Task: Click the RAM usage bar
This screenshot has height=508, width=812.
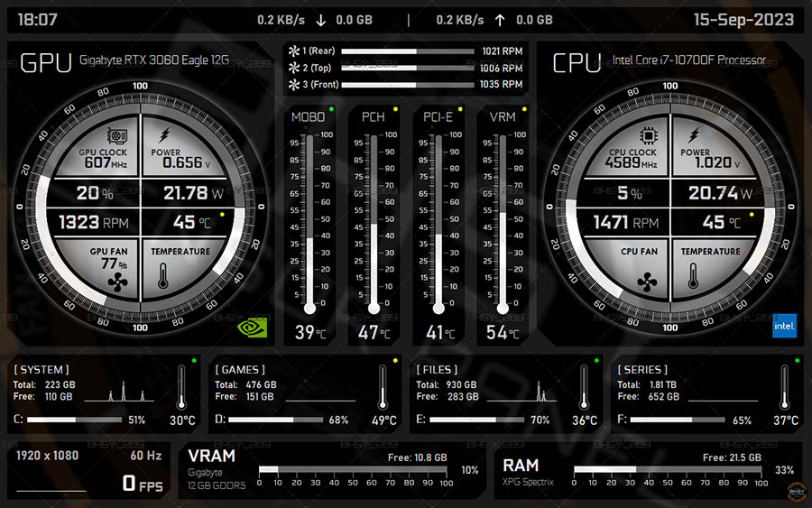Action: 668,470
